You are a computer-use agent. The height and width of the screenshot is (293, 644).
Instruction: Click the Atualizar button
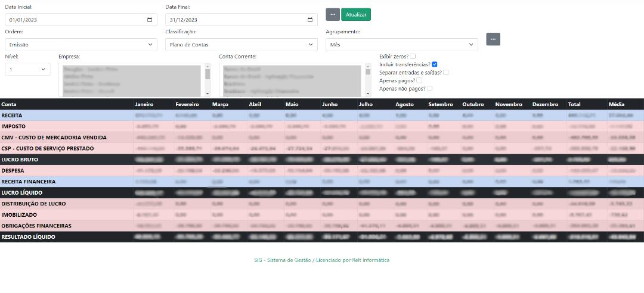click(x=355, y=14)
